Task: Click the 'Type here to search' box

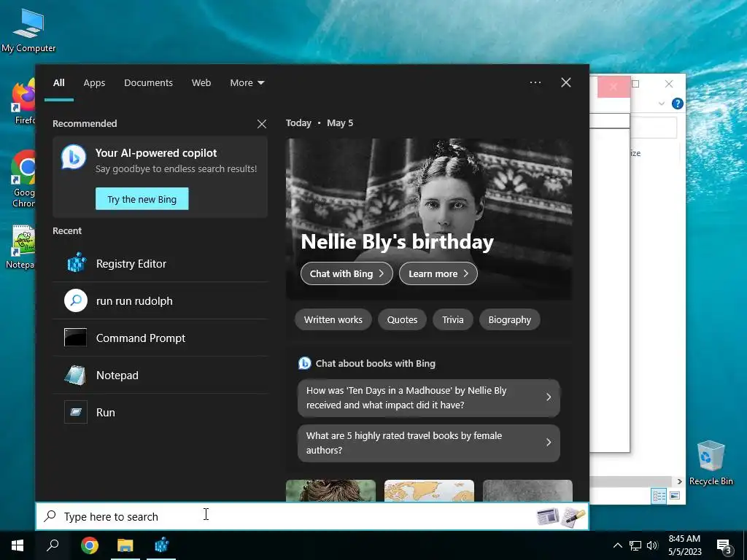Action: point(312,516)
